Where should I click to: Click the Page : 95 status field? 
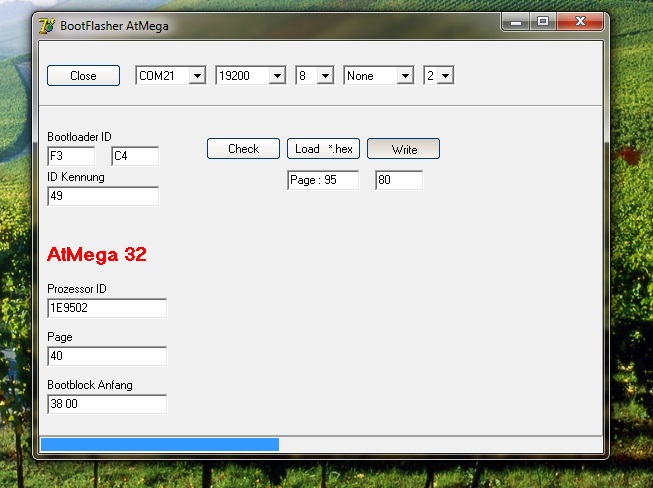(x=323, y=180)
